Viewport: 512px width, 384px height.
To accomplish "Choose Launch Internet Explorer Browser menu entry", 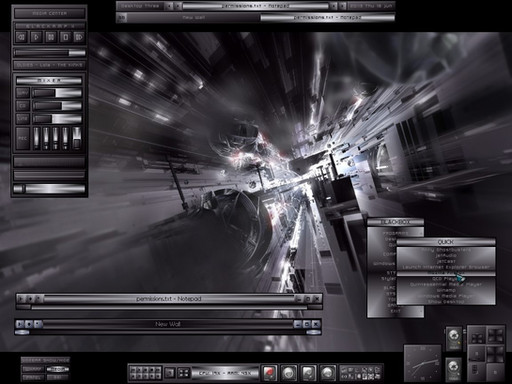I will pyautogui.click(x=446, y=267).
